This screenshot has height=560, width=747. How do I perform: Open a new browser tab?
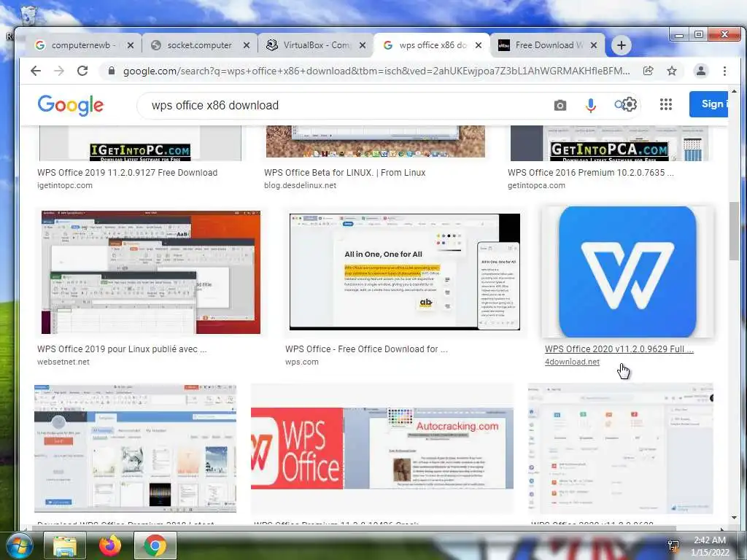pos(621,45)
